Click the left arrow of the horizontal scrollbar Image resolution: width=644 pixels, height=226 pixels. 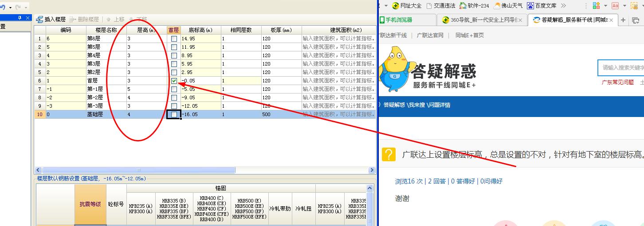[x=38, y=170]
